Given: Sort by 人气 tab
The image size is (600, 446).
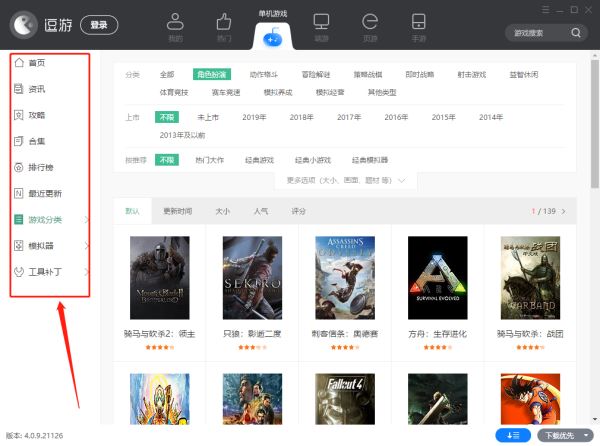Looking at the screenshot, I should pos(261,211).
